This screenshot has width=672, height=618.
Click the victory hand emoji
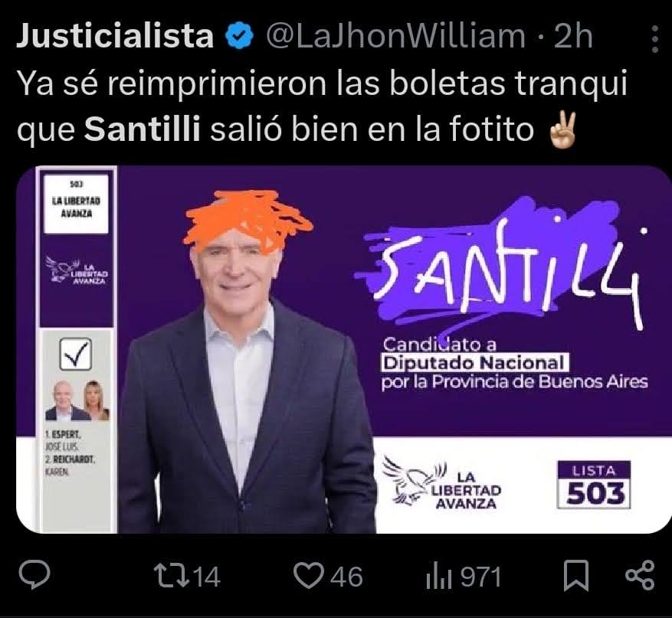(562, 130)
